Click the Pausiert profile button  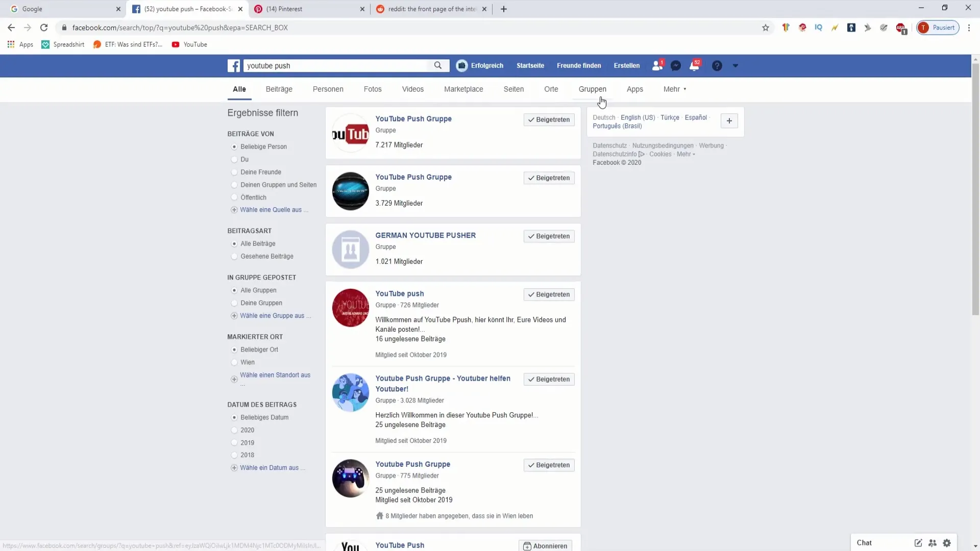pyautogui.click(x=938, y=28)
